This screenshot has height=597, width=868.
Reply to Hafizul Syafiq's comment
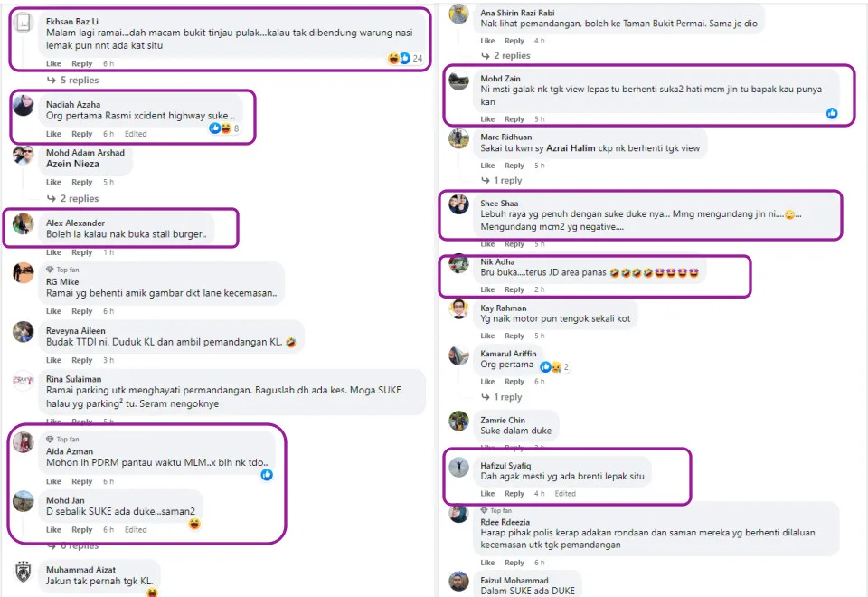pos(514,494)
